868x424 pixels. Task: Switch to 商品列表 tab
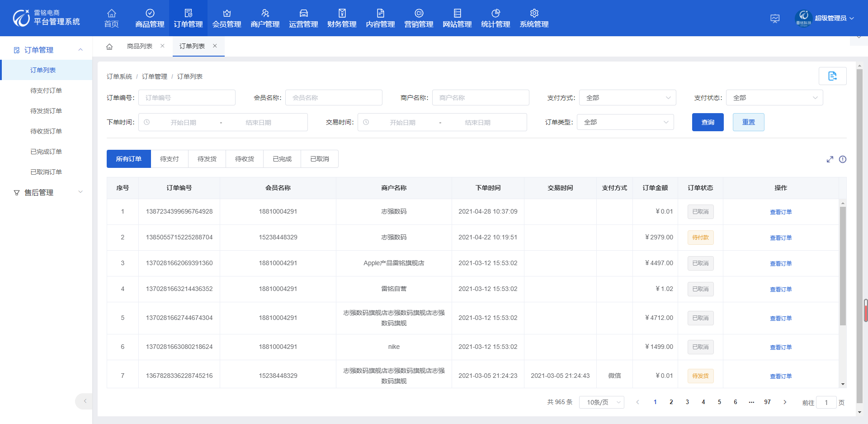pos(140,46)
